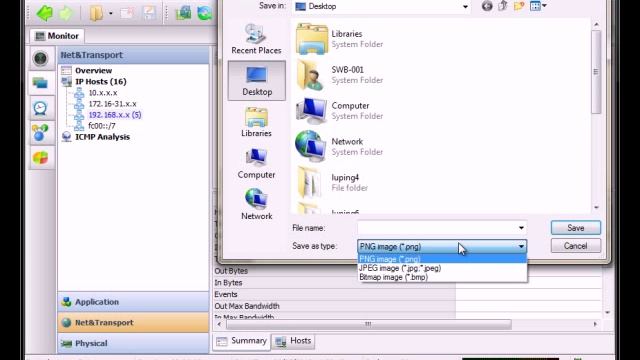Image resolution: width=640 pixels, height=360 pixels.
Task: Click the clock sidebar icon
Action: [x=40, y=108]
